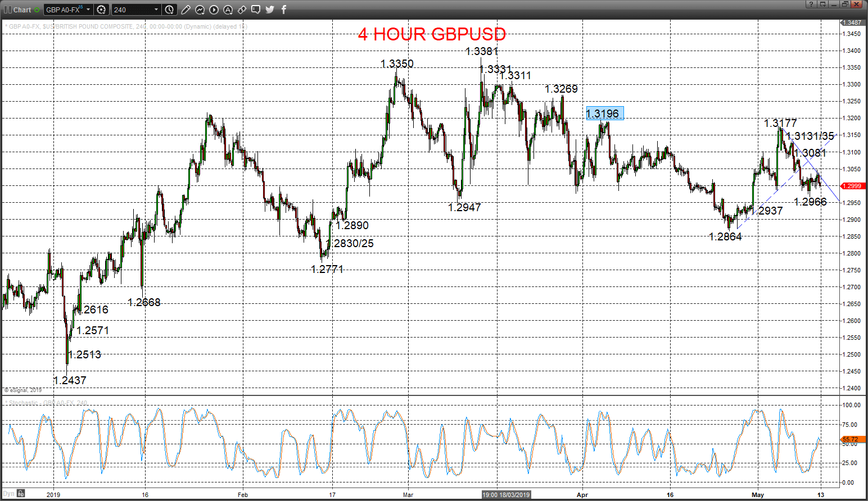Click the 1.2966 annotation label
This screenshot has width=868, height=501.
coord(810,202)
